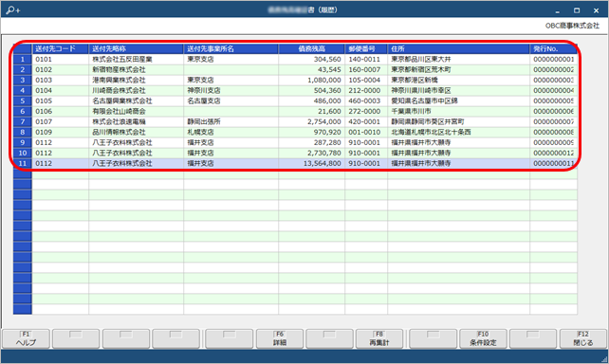Click 新宿物産株式会社 cell
The height and width of the screenshot is (364, 609).
point(136,70)
